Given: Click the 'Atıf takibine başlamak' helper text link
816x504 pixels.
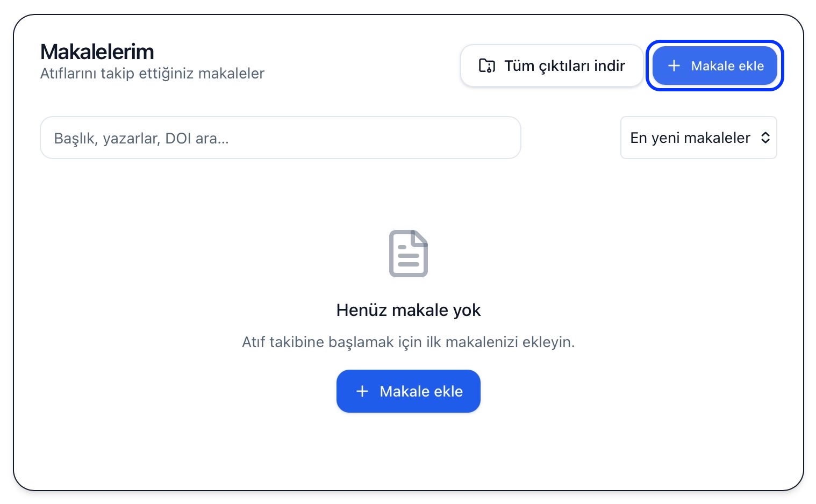Looking at the screenshot, I should click(x=408, y=342).
